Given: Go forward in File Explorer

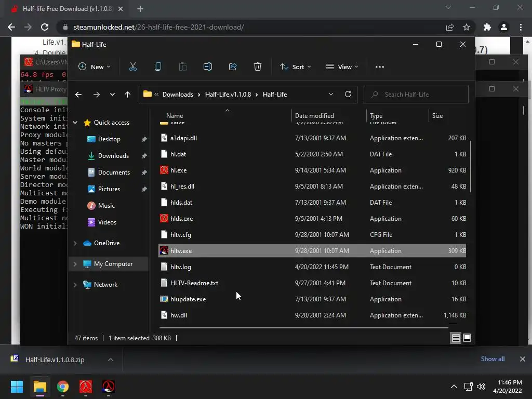Looking at the screenshot, I should pos(96,95).
